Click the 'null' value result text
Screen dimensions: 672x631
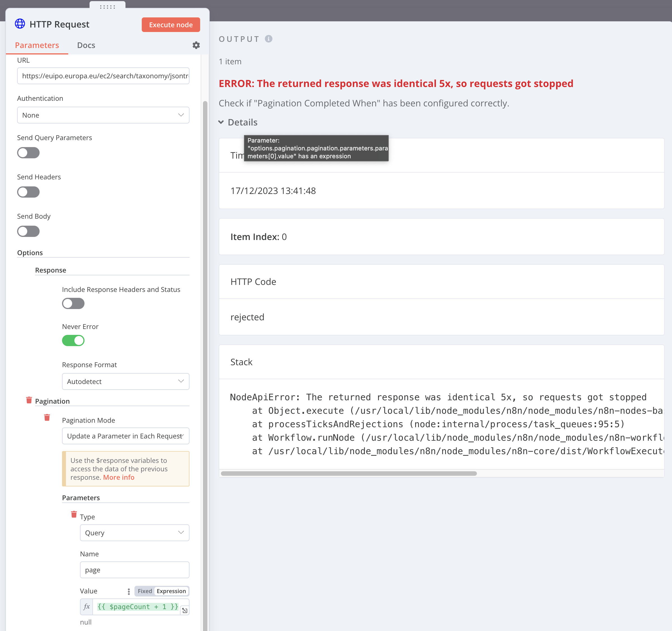tap(86, 622)
